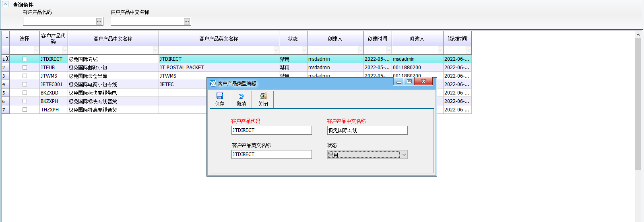Open filter dropdown under 客户产品中文名称 column

pyautogui.click(x=156, y=50)
